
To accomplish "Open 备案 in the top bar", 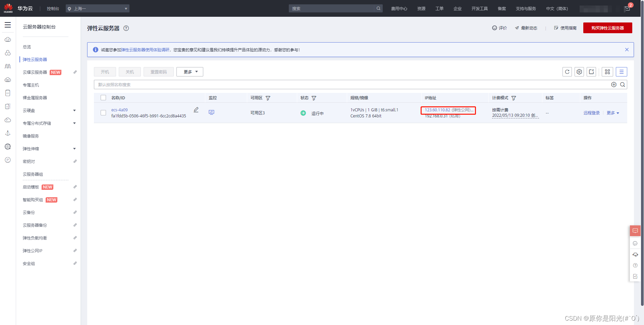I will (x=502, y=9).
